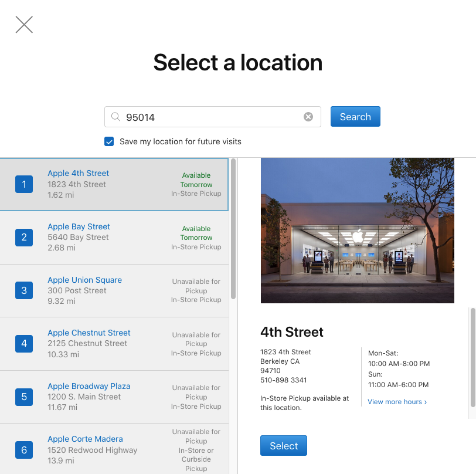This screenshot has height=474, width=476.
Task: Close the Select a location dialog
Action: pyautogui.click(x=24, y=25)
